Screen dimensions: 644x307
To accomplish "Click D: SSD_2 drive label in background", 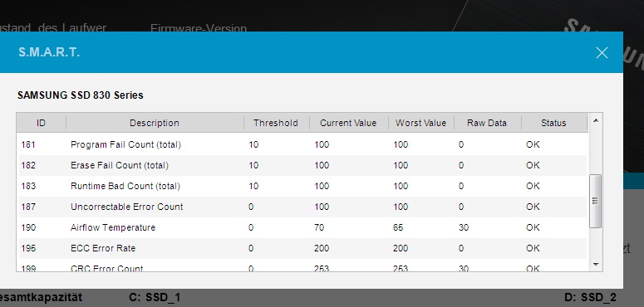I will [590, 297].
